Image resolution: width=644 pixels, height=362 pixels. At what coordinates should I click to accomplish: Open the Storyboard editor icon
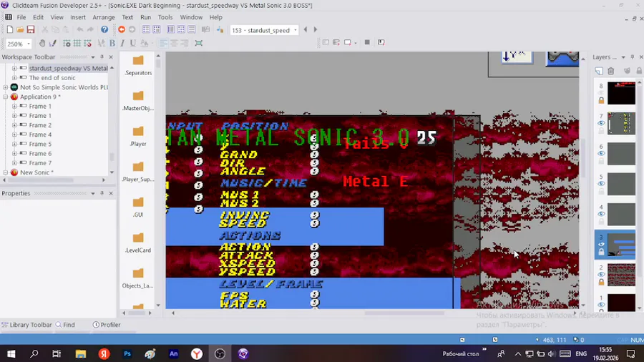pyautogui.click(x=146, y=29)
